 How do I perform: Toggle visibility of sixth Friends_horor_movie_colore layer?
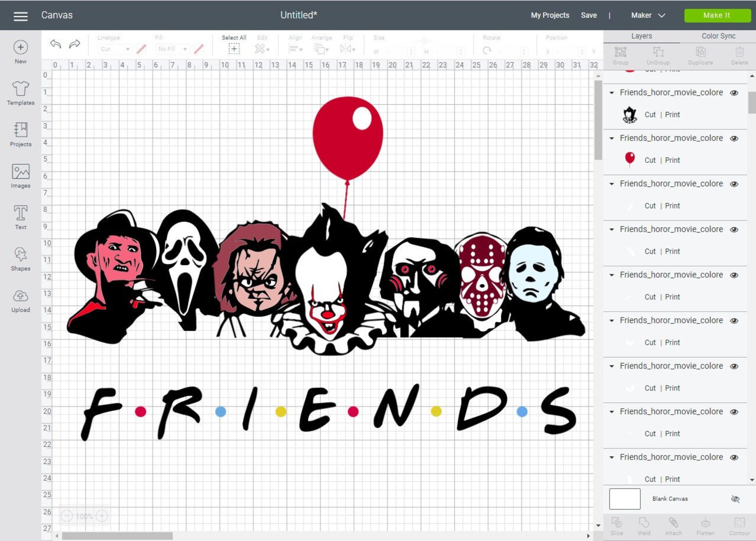pos(734,321)
